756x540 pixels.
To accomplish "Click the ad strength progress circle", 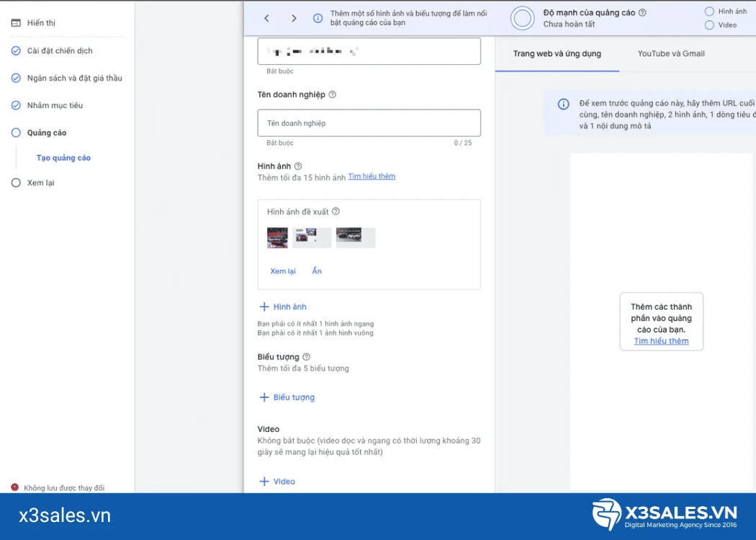I will pyautogui.click(x=523, y=18).
